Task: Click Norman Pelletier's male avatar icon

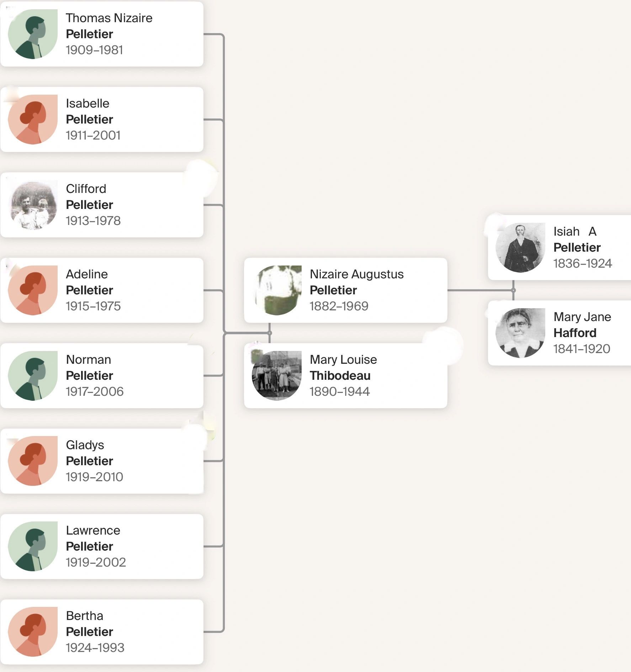Action: click(33, 376)
